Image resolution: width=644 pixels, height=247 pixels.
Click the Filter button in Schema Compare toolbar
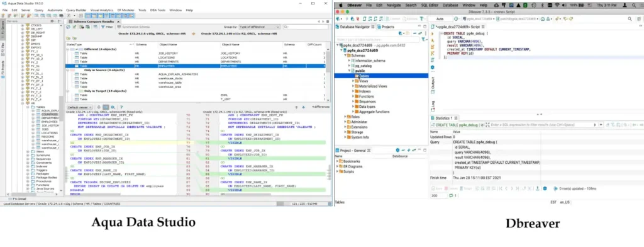107,26
